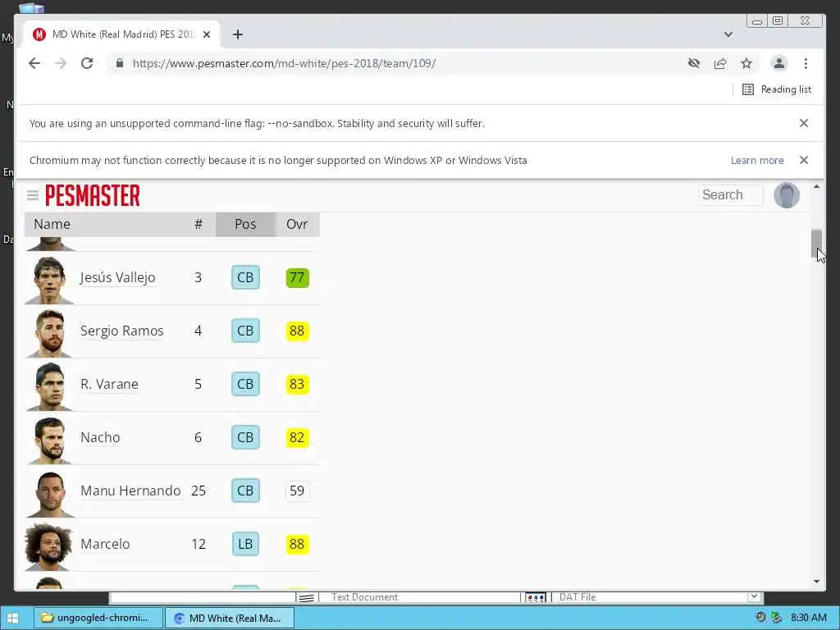Click Sergio Ramos's face thumbnail
Screen dimensions: 840x630
[x=49, y=333]
